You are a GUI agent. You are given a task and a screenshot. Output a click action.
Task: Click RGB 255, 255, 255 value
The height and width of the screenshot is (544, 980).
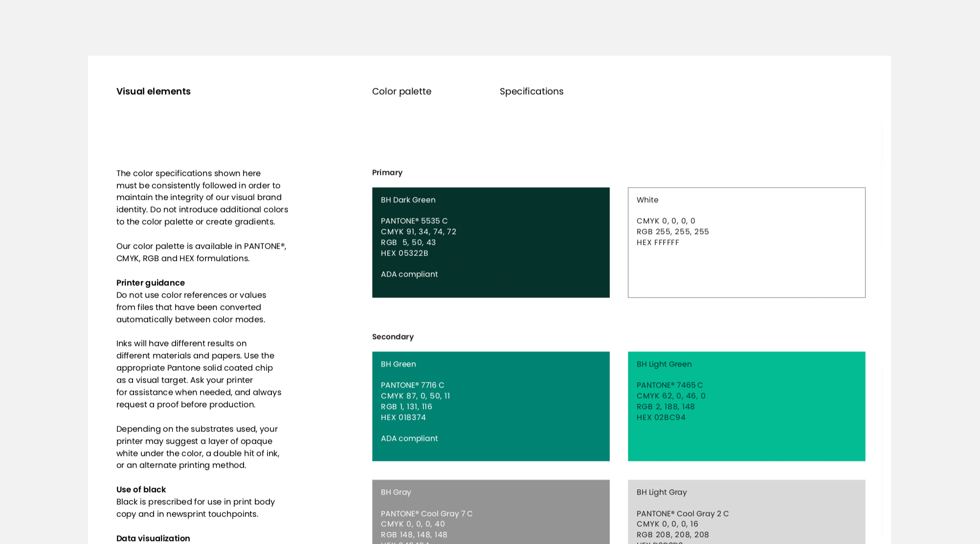click(x=673, y=232)
